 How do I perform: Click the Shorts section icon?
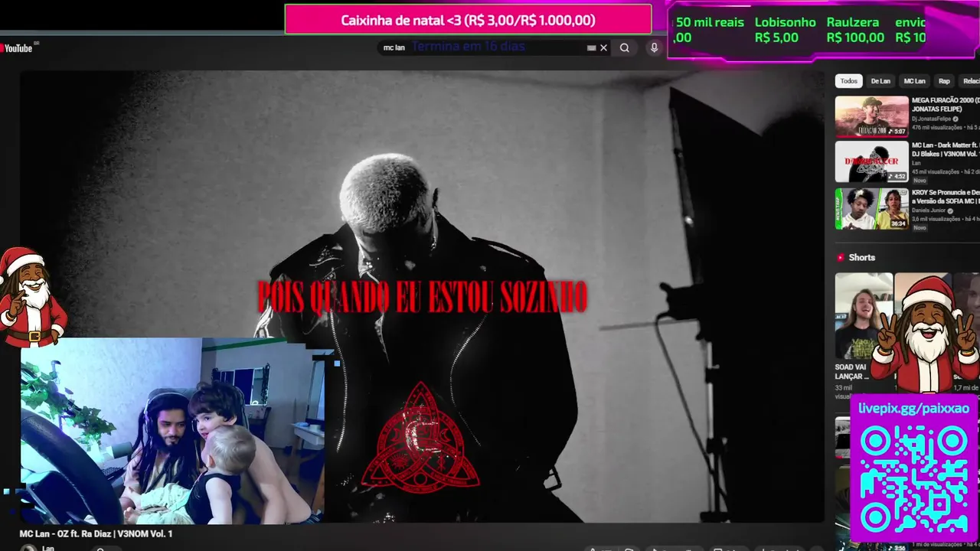(x=841, y=258)
